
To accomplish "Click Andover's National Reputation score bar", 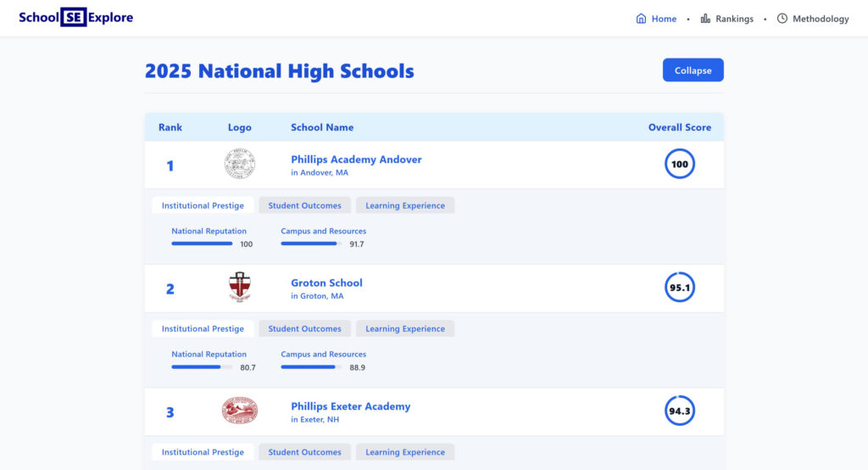I will [202, 243].
